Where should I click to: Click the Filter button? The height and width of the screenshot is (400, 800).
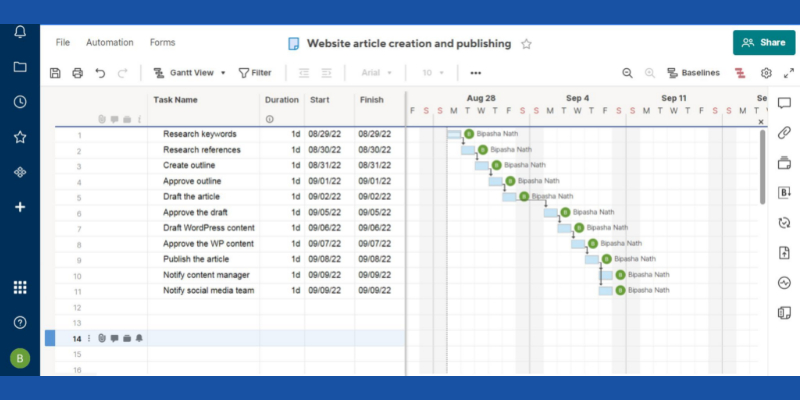coord(254,73)
